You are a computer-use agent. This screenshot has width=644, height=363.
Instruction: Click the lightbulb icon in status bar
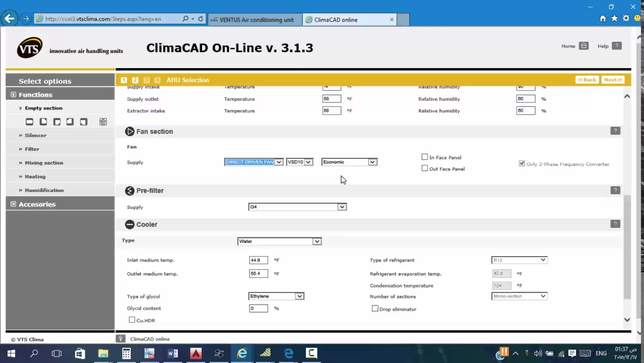pos(120,339)
